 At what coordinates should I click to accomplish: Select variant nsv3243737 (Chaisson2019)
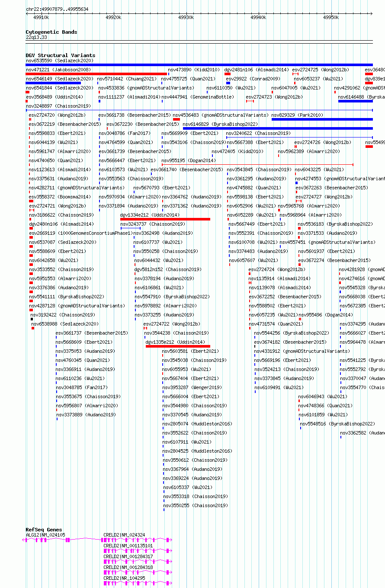(x=153, y=224)
